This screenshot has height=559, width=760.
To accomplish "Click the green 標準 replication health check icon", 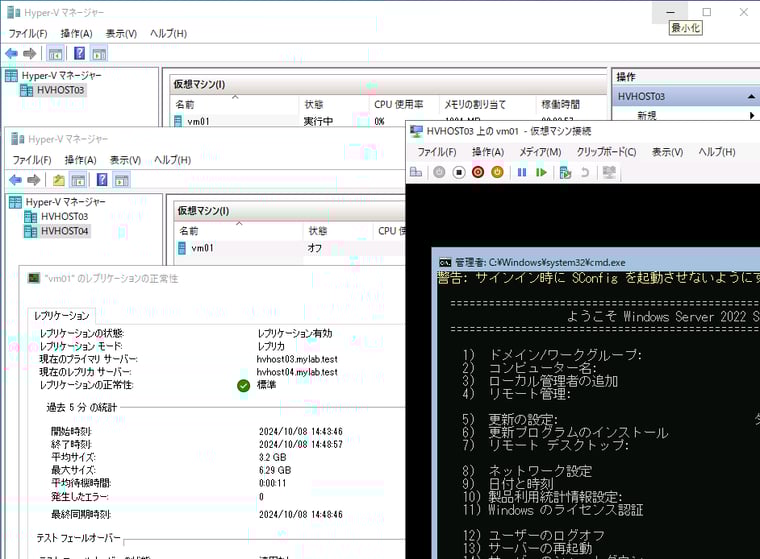I will 243,385.
